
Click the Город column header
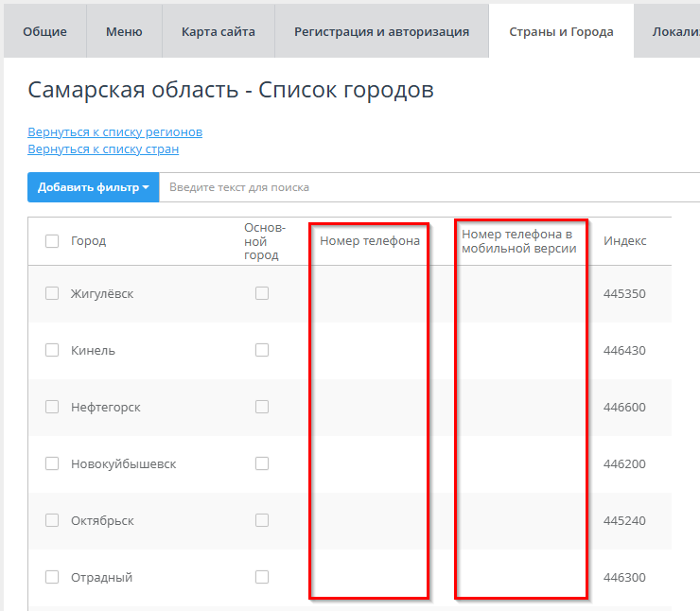[x=88, y=241]
